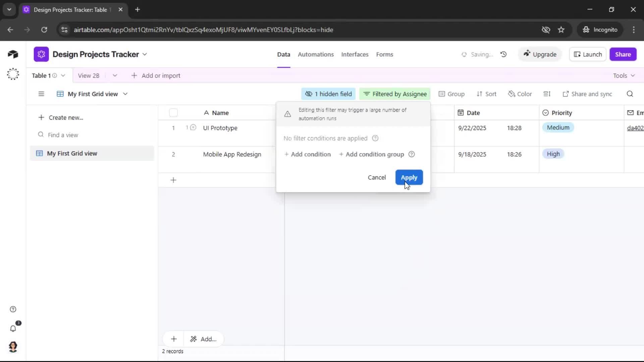The image size is (644, 362).
Task: Click the Find a view search field
Action: (92, 135)
